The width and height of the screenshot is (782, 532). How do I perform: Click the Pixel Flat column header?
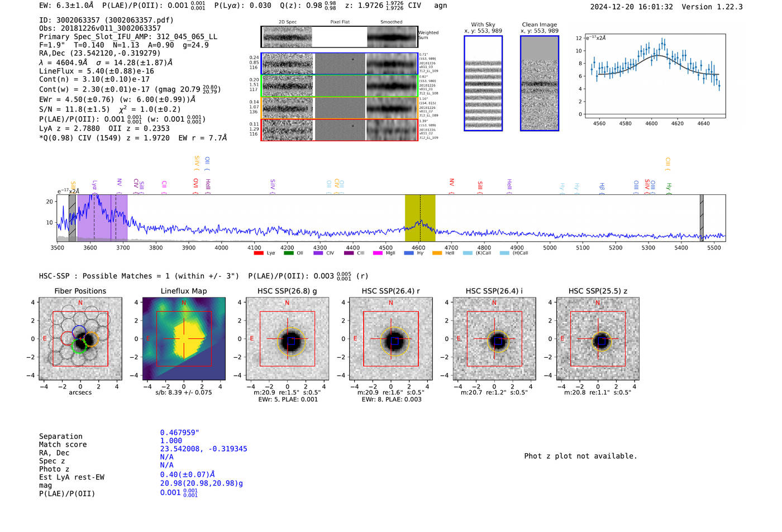click(340, 22)
